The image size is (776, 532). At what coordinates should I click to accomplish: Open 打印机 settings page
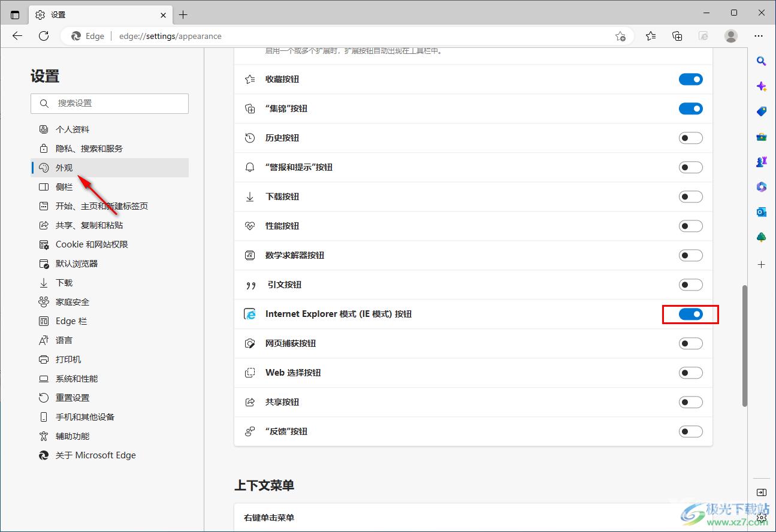[110, 359]
